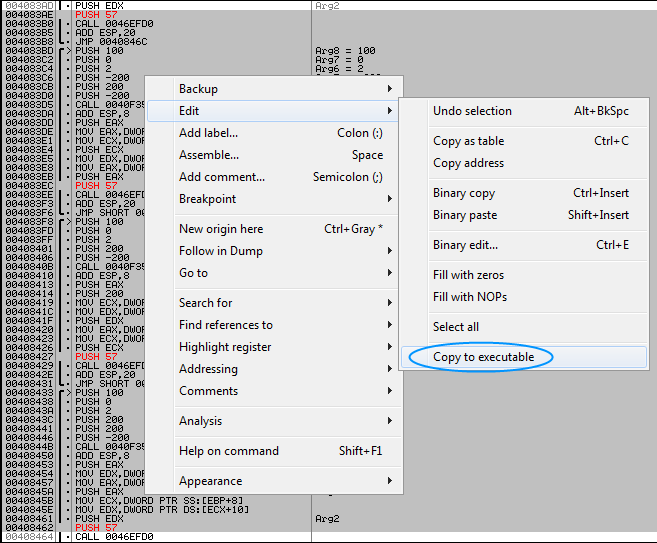Choose Copy to executable in Edit submenu
This screenshot has height=543, width=657.
click(x=484, y=357)
